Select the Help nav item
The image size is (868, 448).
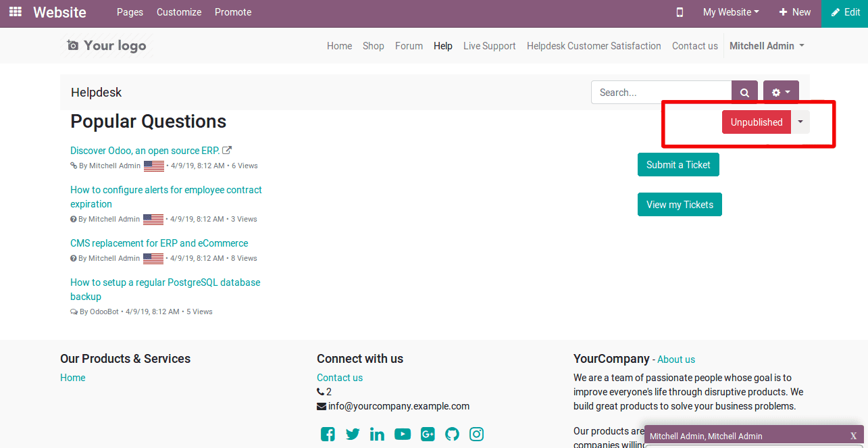point(443,46)
